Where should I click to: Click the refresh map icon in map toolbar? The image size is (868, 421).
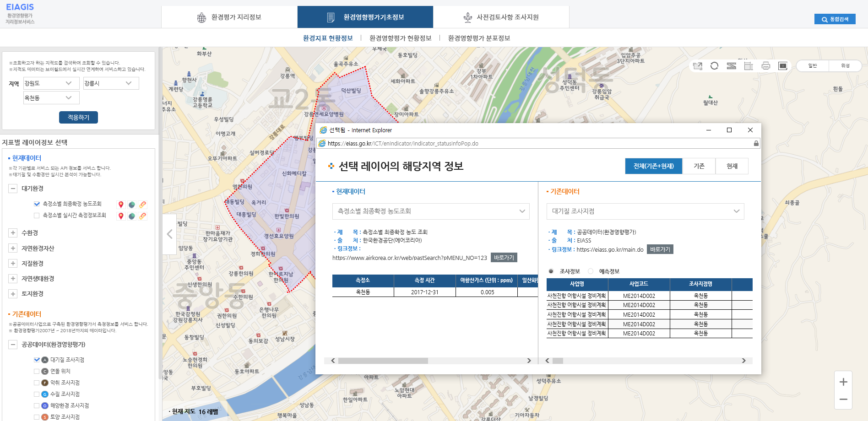714,66
